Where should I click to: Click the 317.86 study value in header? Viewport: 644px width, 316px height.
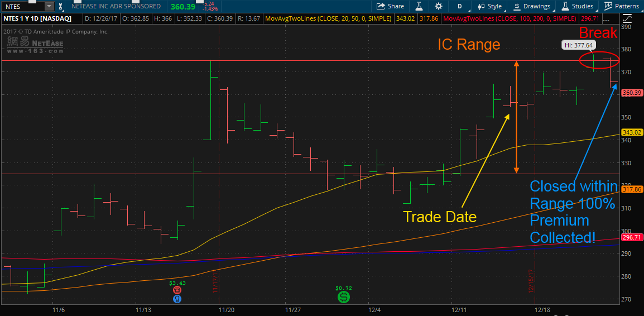point(430,18)
